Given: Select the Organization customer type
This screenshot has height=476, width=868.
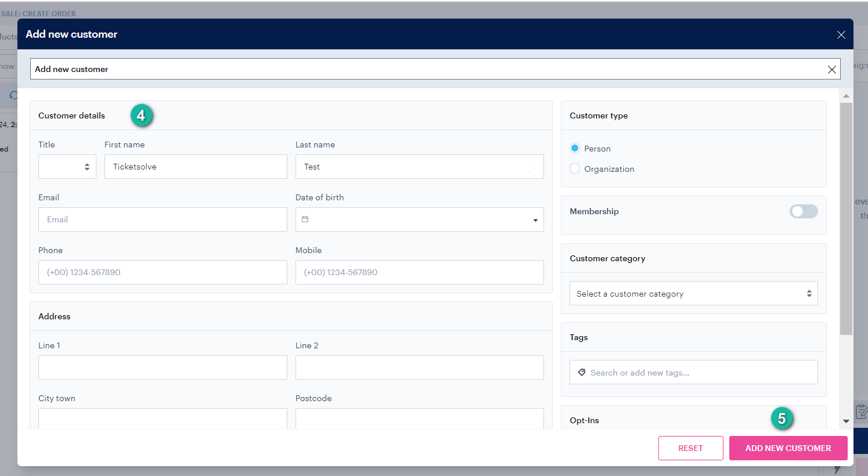Looking at the screenshot, I should pyautogui.click(x=575, y=168).
